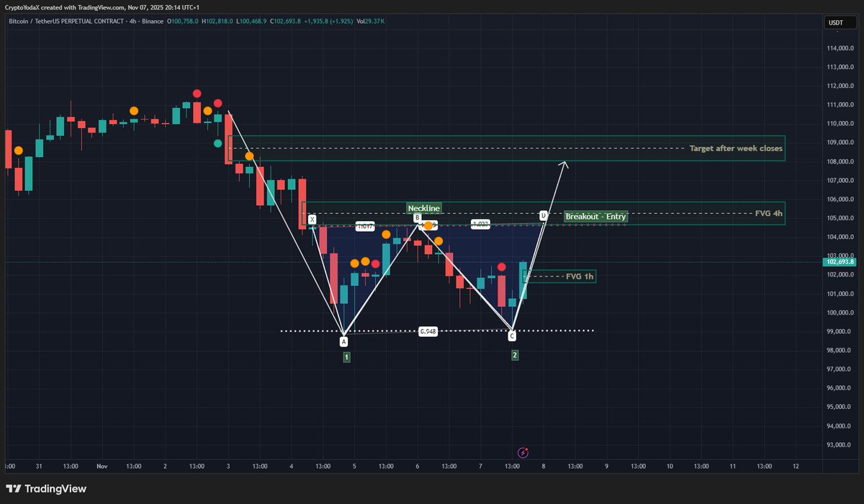This screenshot has width=864, height=504.
Task: Click the lightning event icon on time axis
Action: (523, 453)
